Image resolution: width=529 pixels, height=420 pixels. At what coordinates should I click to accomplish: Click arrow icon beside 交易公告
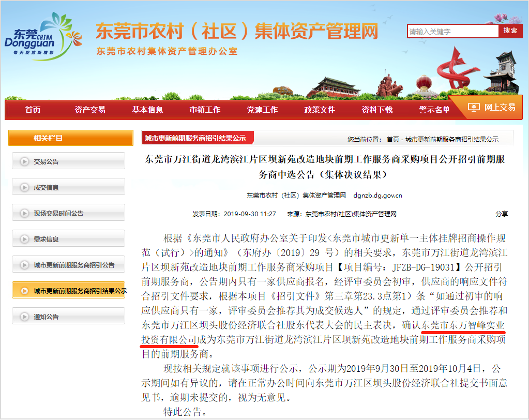click(x=24, y=161)
